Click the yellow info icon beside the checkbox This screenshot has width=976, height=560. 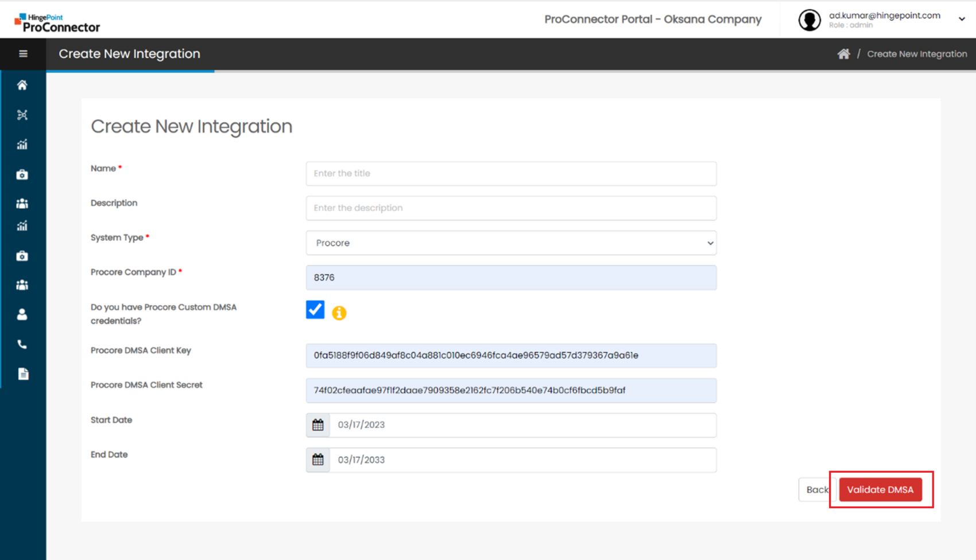(x=339, y=313)
